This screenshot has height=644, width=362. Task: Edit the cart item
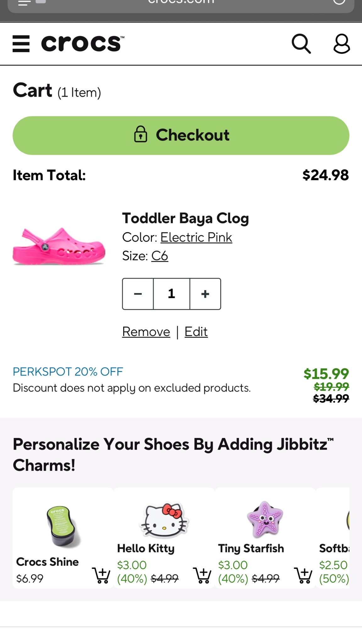pyautogui.click(x=196, y=332)
